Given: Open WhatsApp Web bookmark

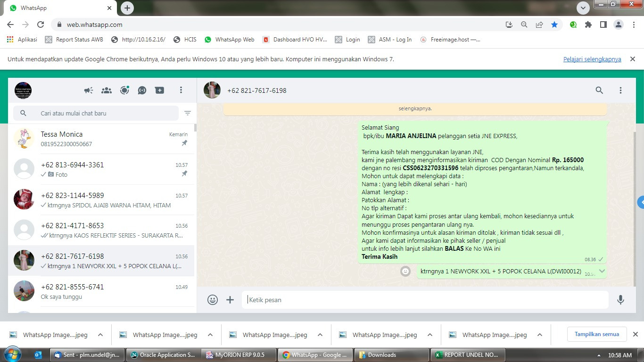Looking at the screenshot, I should 230,40.
